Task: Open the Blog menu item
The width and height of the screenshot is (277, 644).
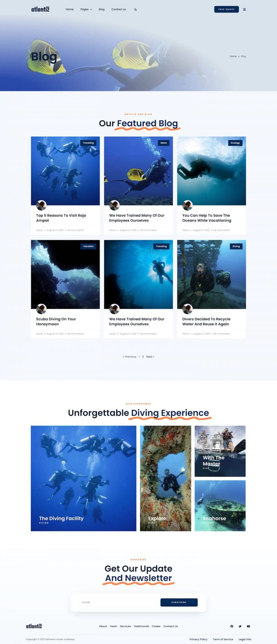Action: point(101,9)
